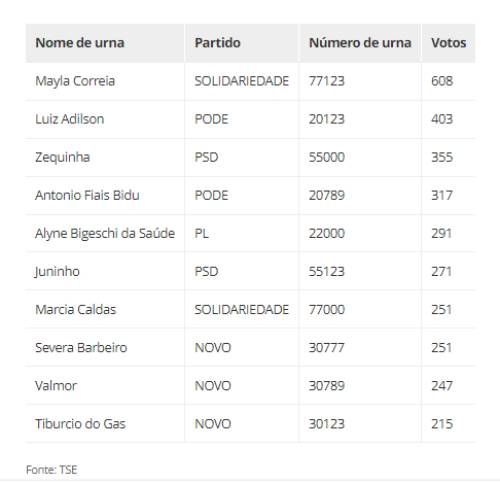Click the Votos column header
Viewport: 500px width, 483px height.
click(448, 43)
